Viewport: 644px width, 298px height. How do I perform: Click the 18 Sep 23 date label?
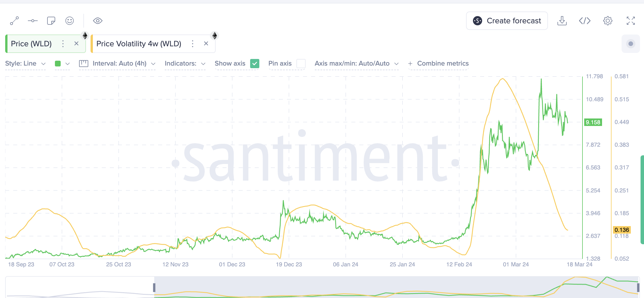21,264
